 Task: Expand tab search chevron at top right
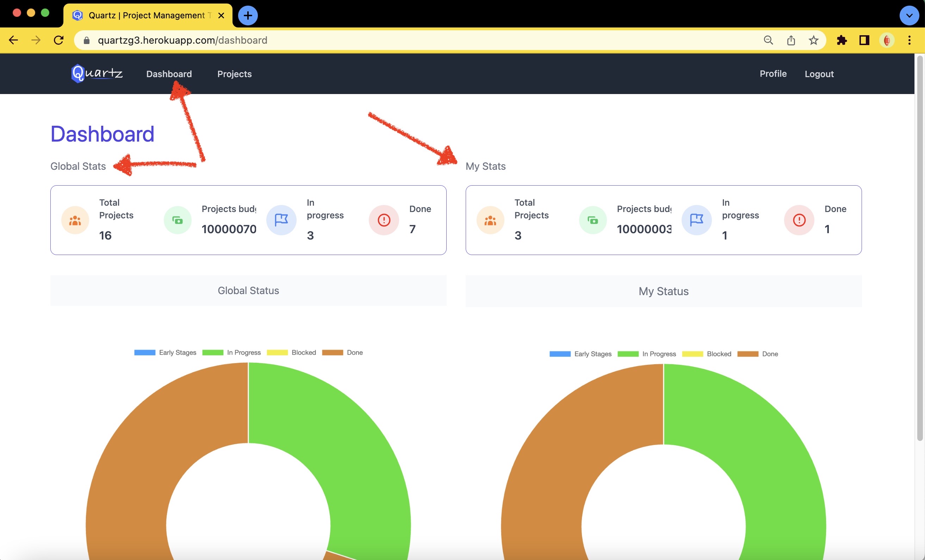tap(909, 15)
